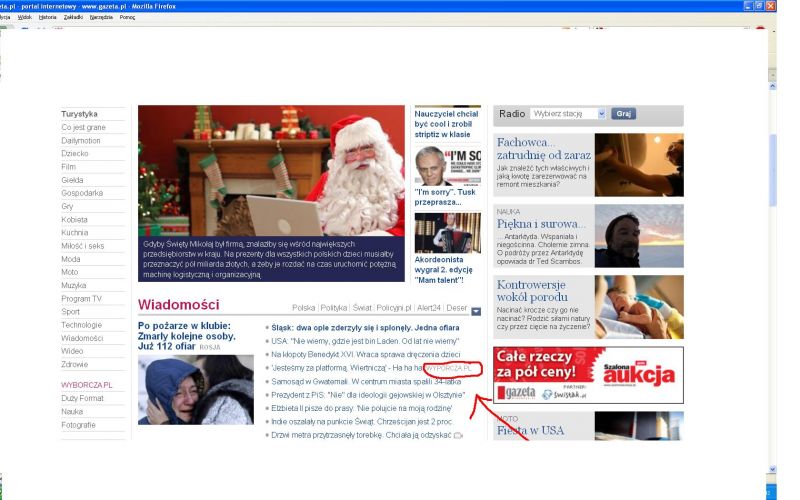Open the Duży Format link

point(82,398)
